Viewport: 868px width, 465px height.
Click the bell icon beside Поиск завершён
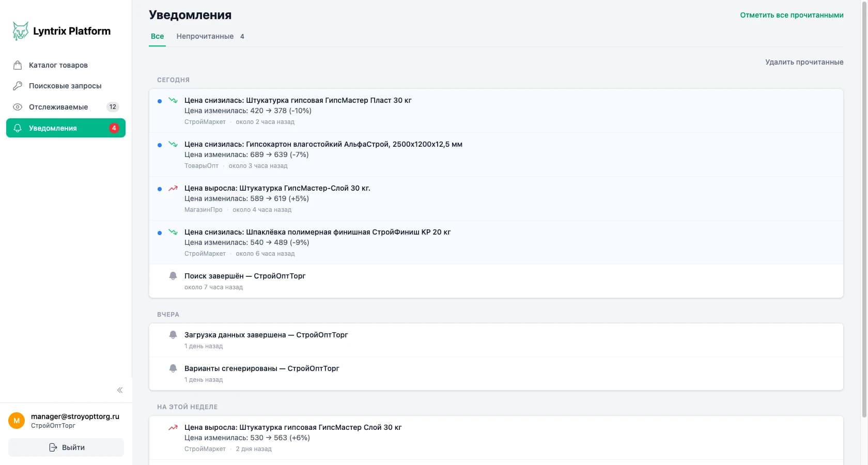(173, 276)
